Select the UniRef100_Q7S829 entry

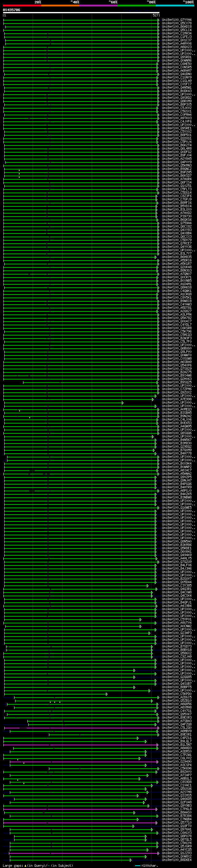(x=177, y=369)
